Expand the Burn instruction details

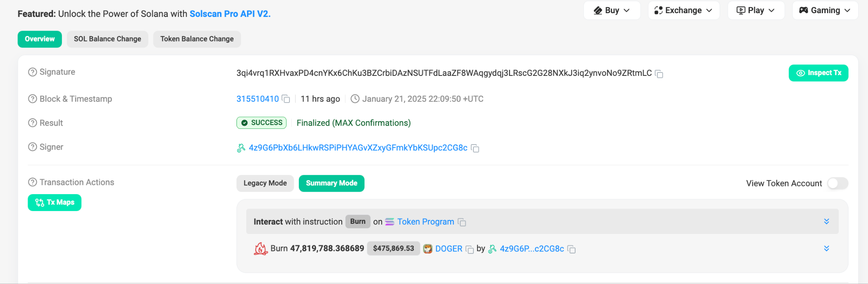(x=826, y=222)
